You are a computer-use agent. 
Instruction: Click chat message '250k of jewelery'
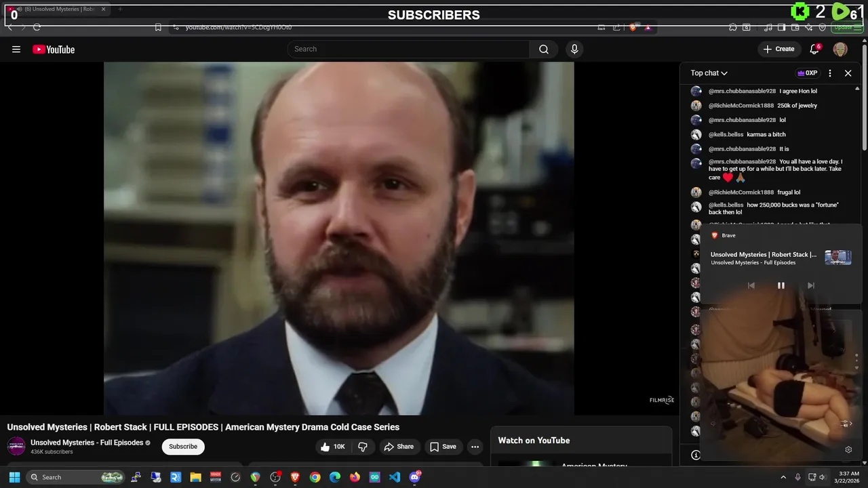(x=797, y=106)
